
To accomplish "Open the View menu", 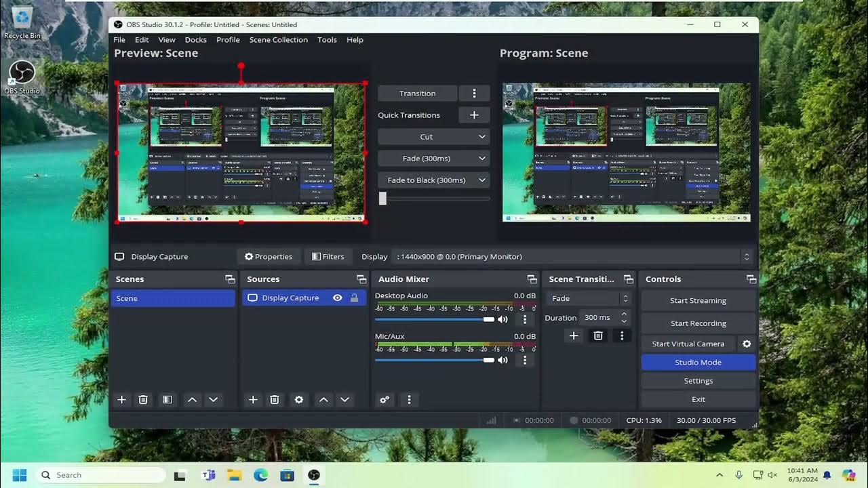I will (x=167, y=40).
